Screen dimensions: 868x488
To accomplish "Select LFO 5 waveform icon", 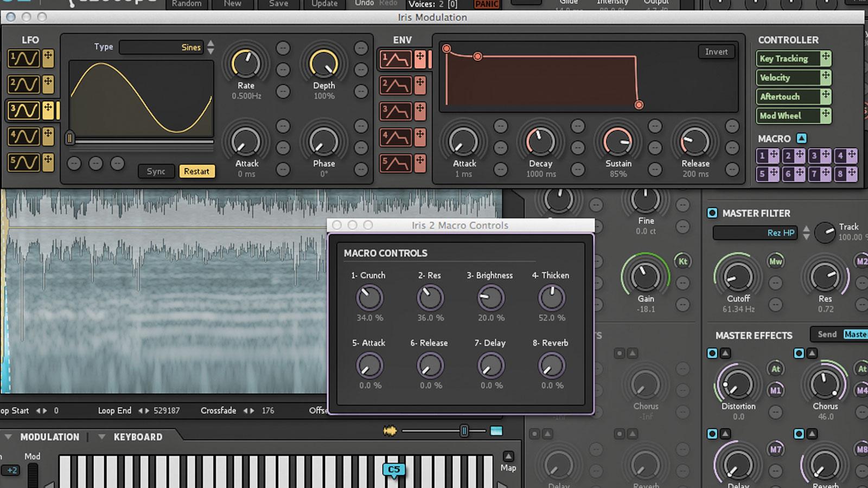I will [23, 162].
